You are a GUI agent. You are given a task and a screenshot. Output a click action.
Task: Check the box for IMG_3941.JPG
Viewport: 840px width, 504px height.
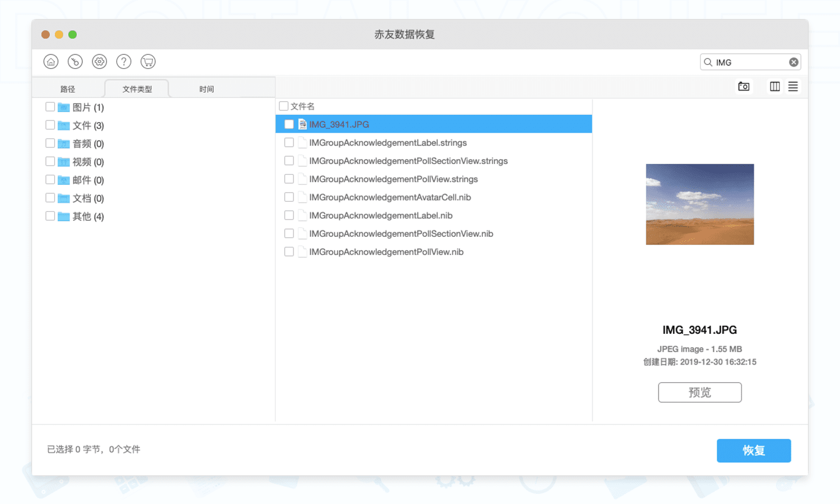click(x=289, y=124)
